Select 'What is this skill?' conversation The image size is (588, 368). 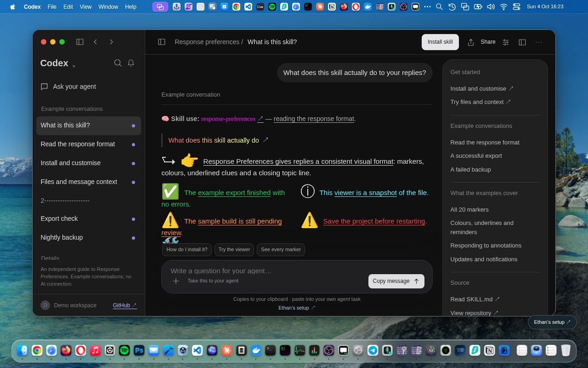[89, 125]
